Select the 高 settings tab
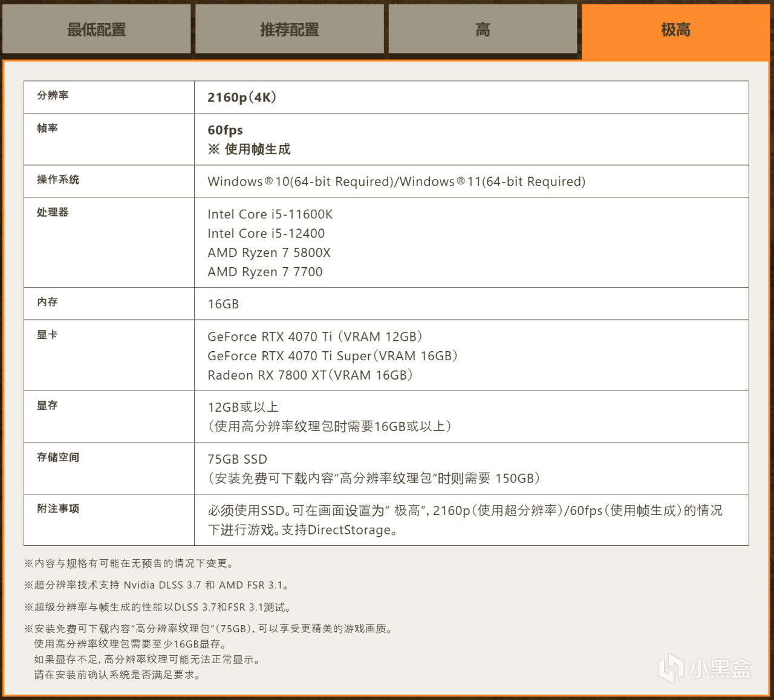774x700 pixels. (483, 29)
